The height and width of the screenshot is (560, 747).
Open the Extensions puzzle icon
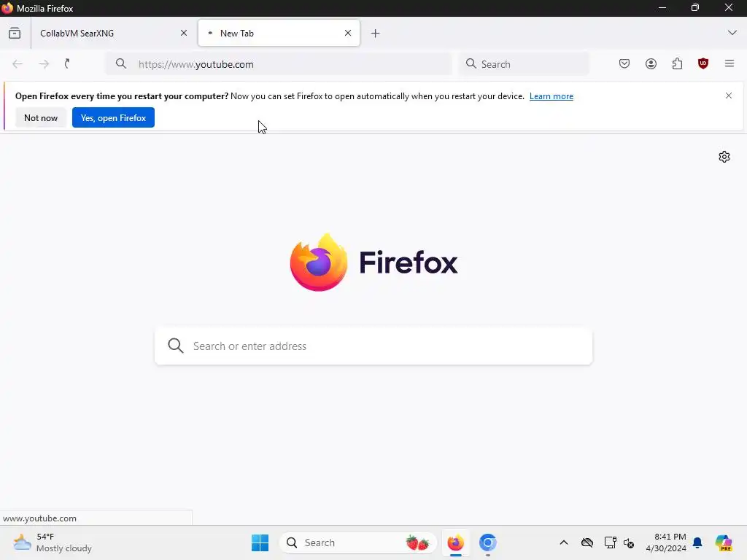(677, 64)
